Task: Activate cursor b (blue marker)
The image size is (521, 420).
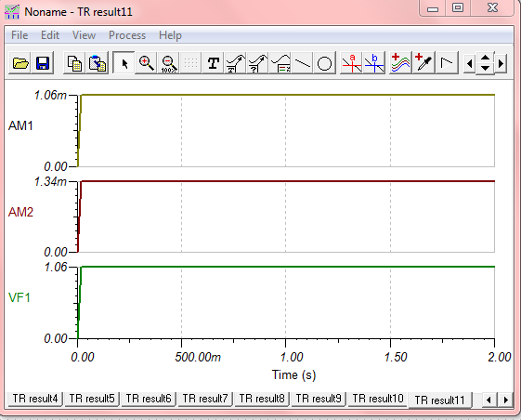Action: (x=374, y=63)
